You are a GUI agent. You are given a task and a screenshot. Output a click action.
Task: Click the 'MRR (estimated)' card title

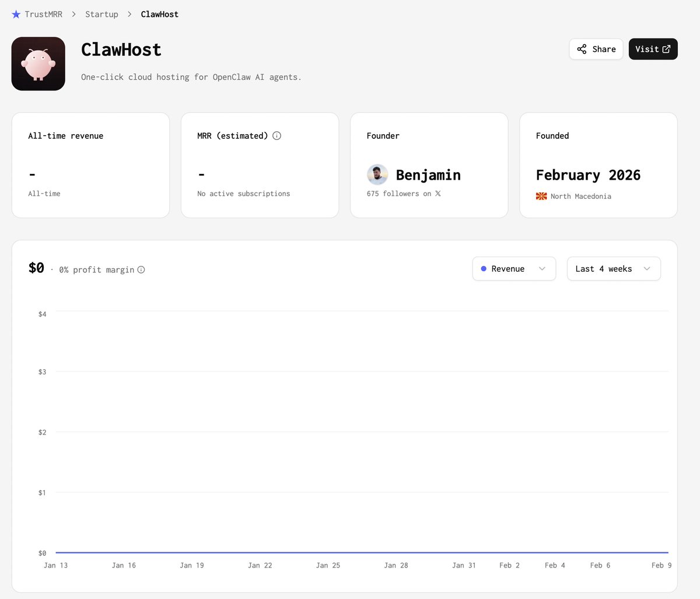coord(233,136)
